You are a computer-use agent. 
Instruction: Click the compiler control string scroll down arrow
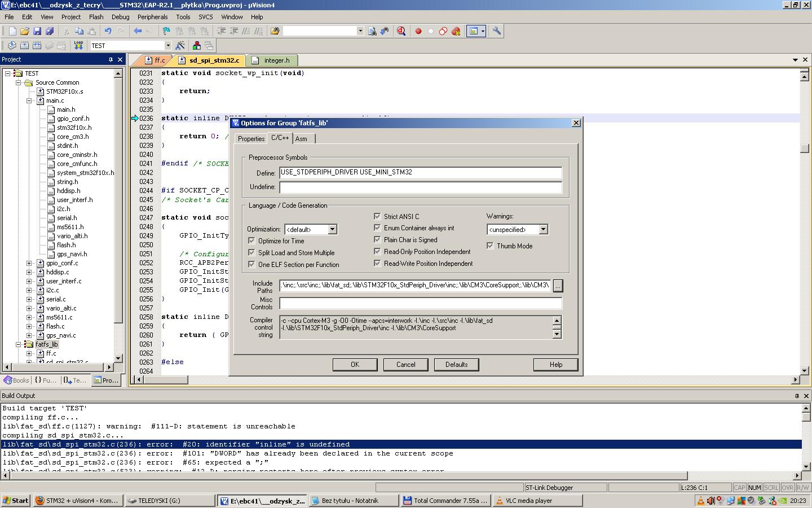pyautogui.click(x=557, y=334)
